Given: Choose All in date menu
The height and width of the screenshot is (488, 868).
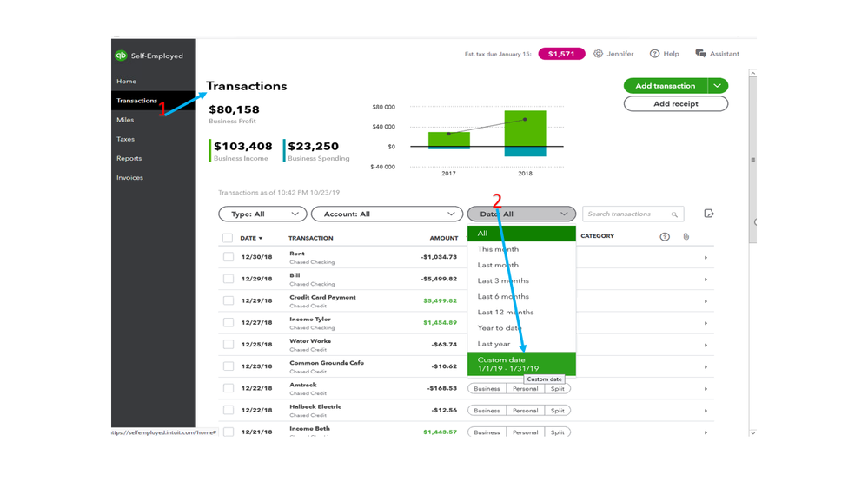Looking at the screenshot, I should [x=521, y=234].
